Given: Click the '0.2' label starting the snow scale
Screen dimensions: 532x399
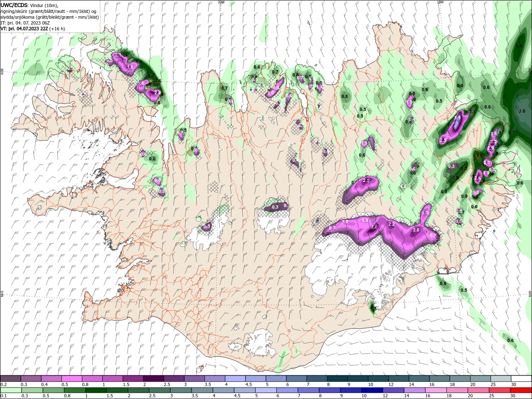Looking at the screenshot, I should point(3,384).
